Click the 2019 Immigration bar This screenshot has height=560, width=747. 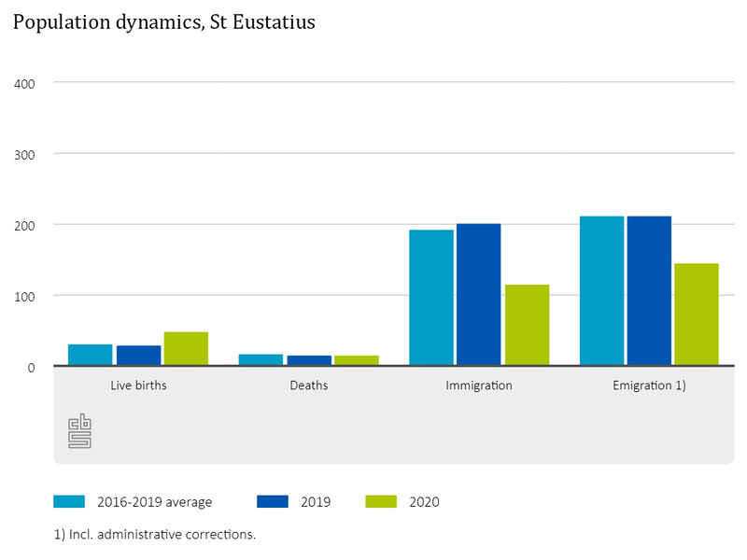click(x=478, y=295)
